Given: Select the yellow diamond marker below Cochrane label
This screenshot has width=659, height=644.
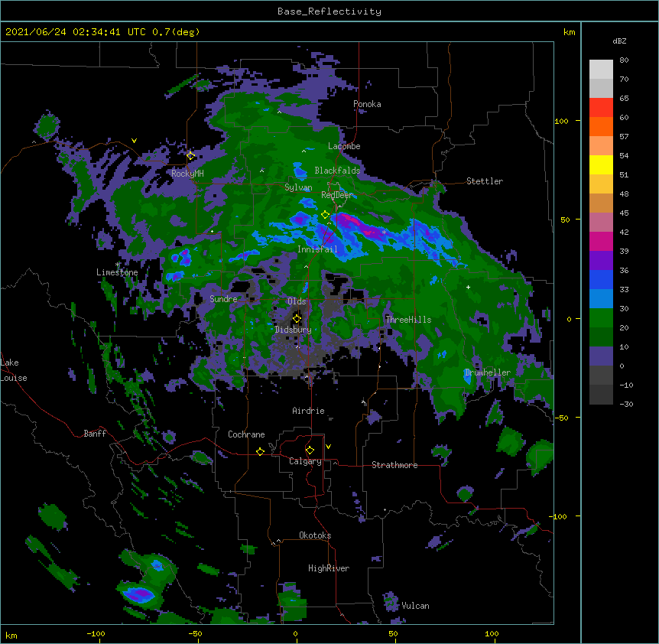Looking at the screenshot, I should 260,451.
